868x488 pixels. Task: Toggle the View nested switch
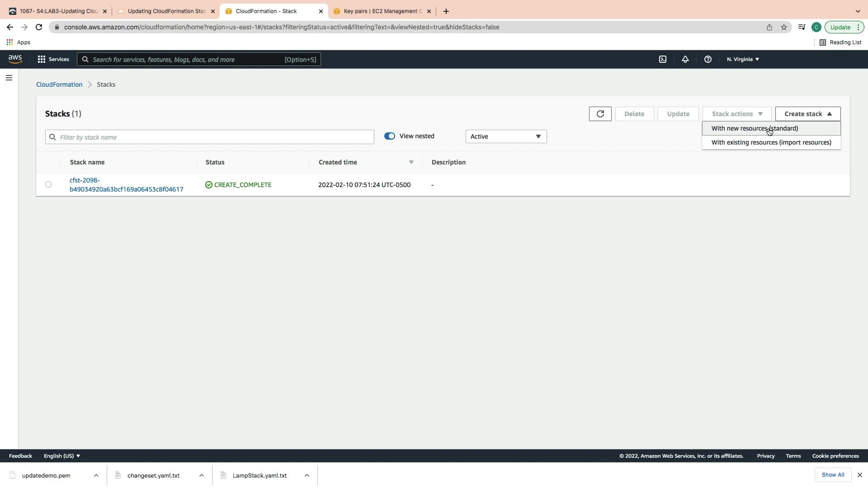coord(389,136)
